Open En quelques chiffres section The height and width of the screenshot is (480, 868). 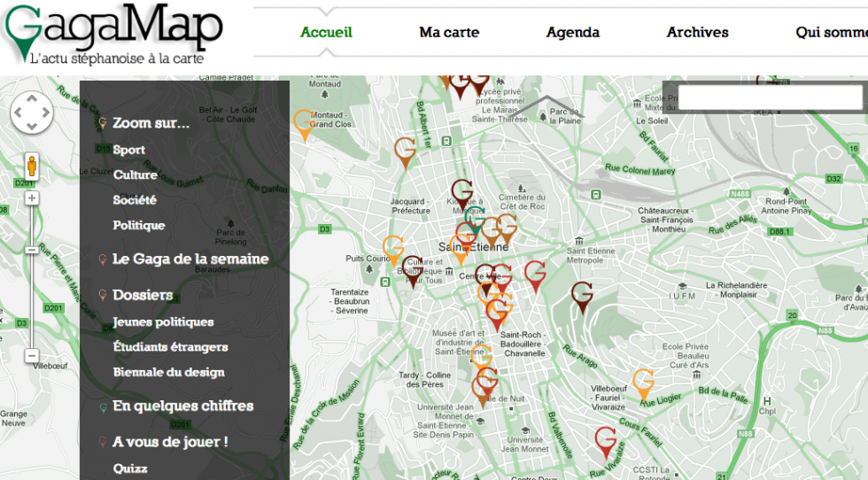point(182,406)
